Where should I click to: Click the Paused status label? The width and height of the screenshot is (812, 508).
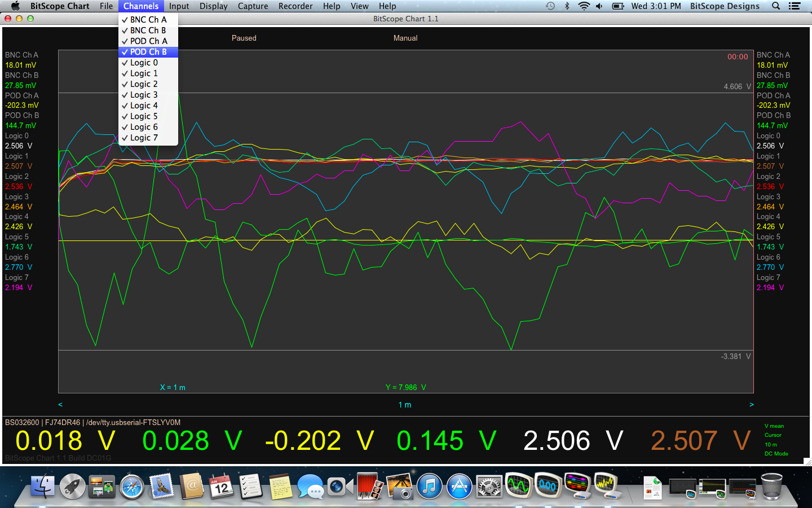coord(244,38)
